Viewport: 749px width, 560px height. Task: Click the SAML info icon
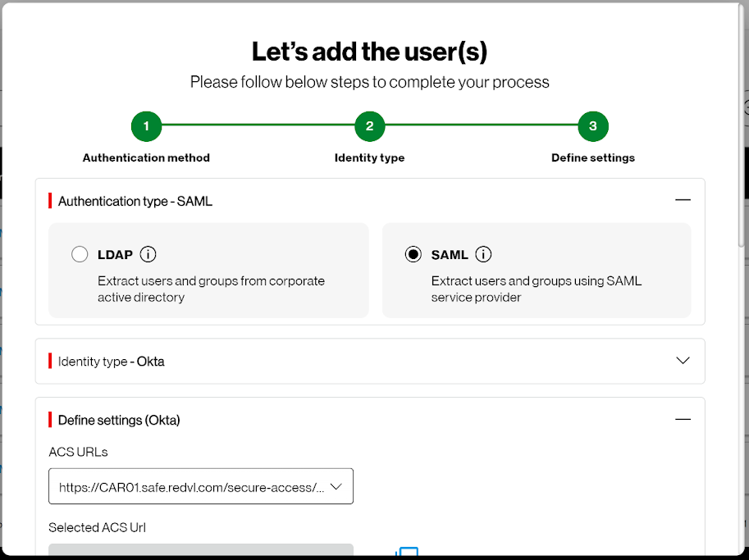(483, 254)
